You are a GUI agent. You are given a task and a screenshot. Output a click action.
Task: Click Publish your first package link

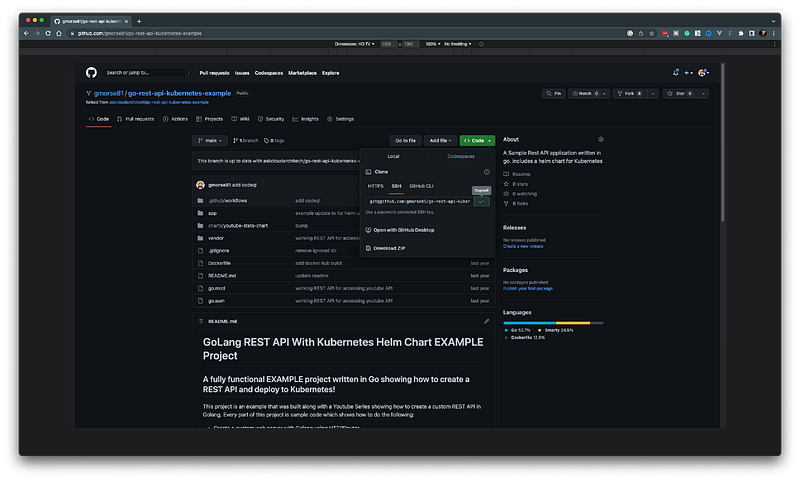tap(528, 289)
